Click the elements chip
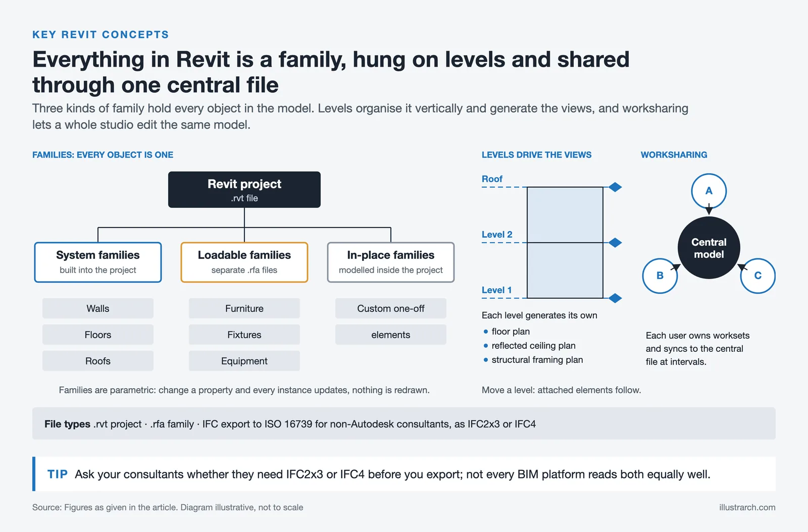This screenshot has height=532, width=808. [391, 335]
